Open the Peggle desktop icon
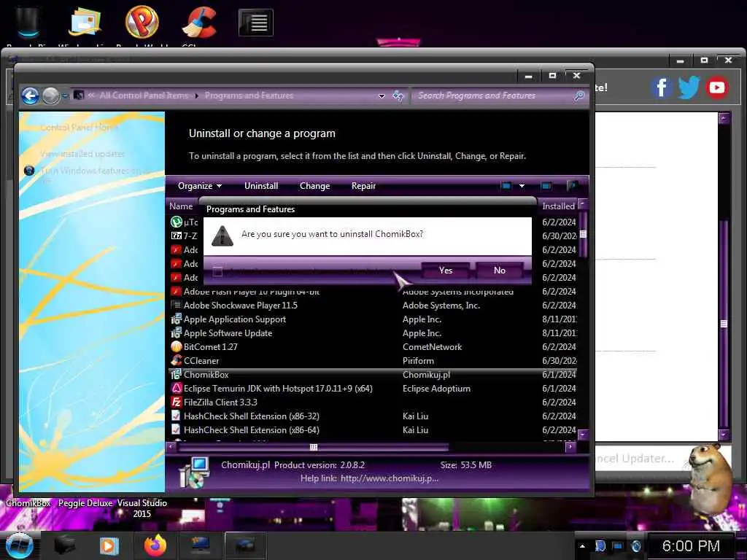747x560 pixels. [142, 22]
